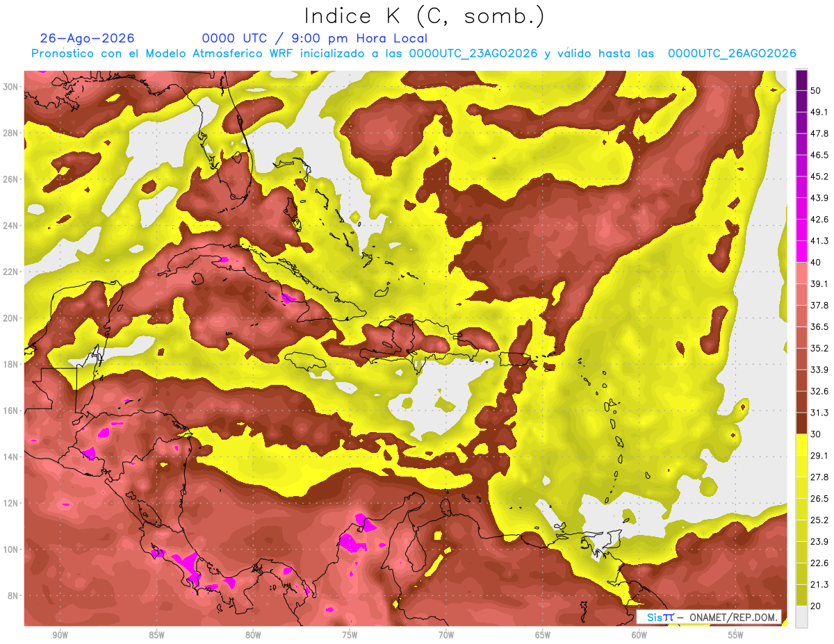Click the colorbar value '35.2'
The image size is (834, 644).
click(819, 348)
